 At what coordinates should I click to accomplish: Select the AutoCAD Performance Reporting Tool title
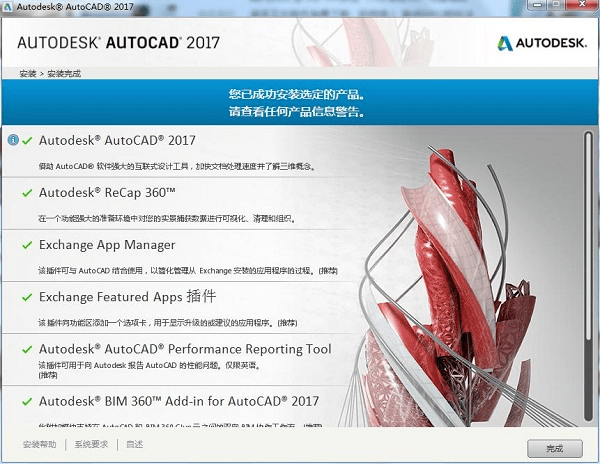pyautogui.click(x=185, y=349)
